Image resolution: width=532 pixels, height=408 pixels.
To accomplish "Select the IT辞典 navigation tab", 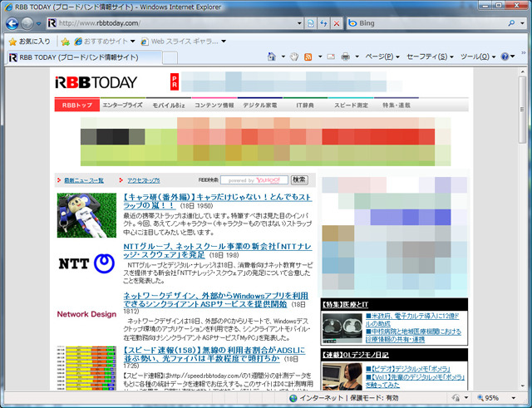I will [305, 106].
